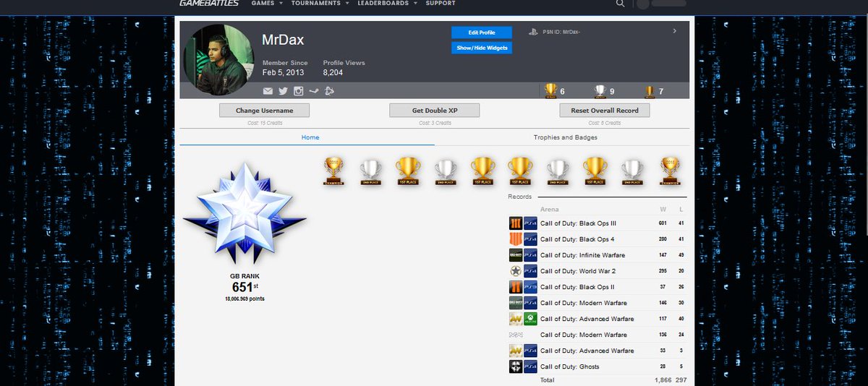Click the leftmost Champion trophy badge
Screen dimensions: 868x386
[x=333, y=171]
